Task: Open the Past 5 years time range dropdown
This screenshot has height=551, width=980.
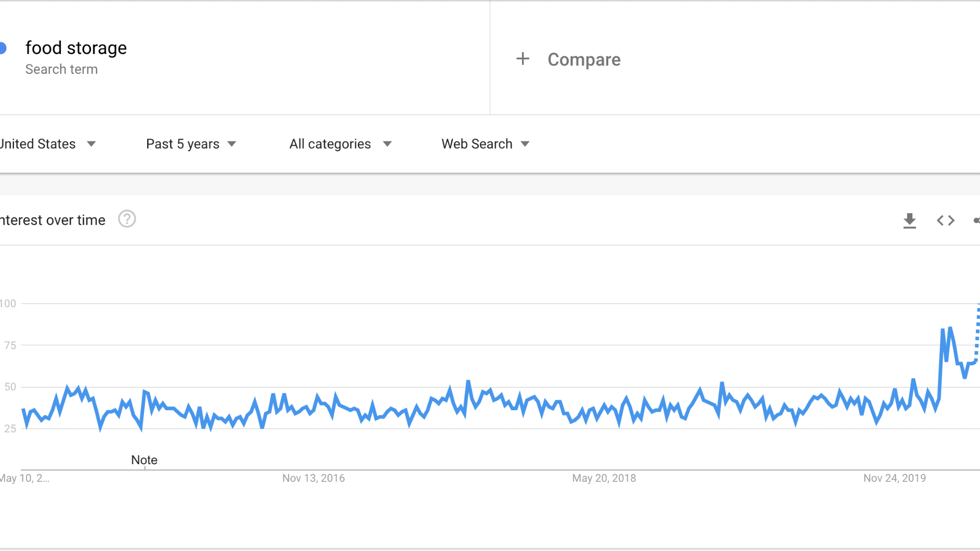Action: 191,144
